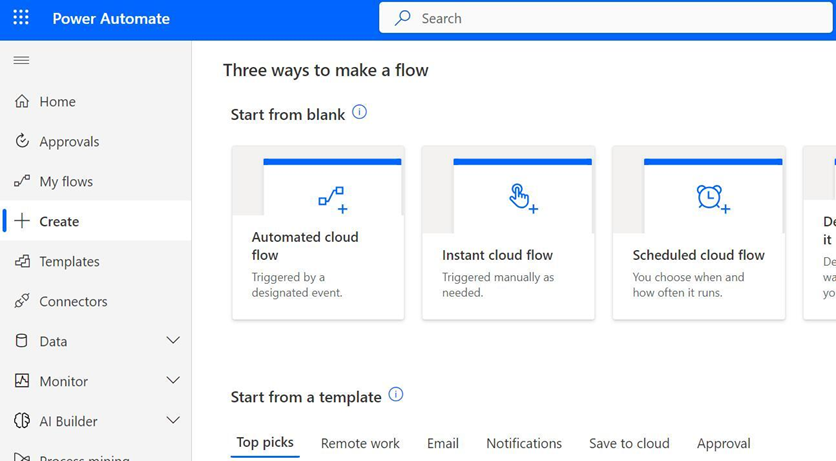836x461 pixels.
Task: Click the Approvals icon in sidebar
Action: coord(22,141)
